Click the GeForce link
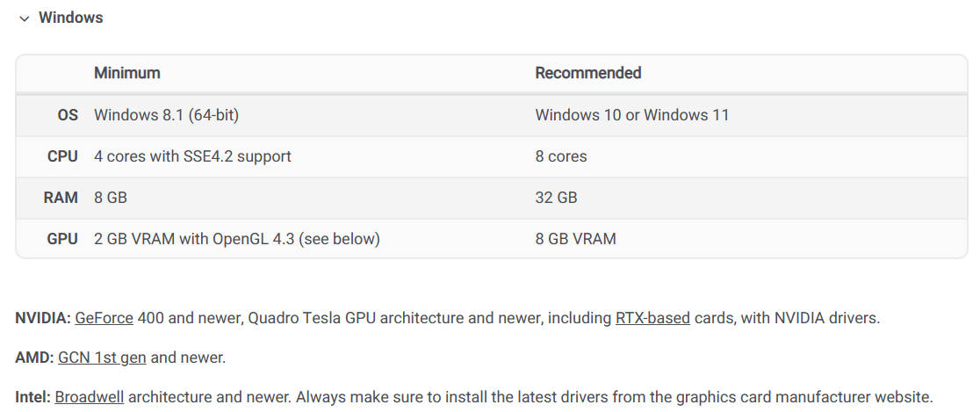This screenshot has height=412, width=980. (104, 318)
